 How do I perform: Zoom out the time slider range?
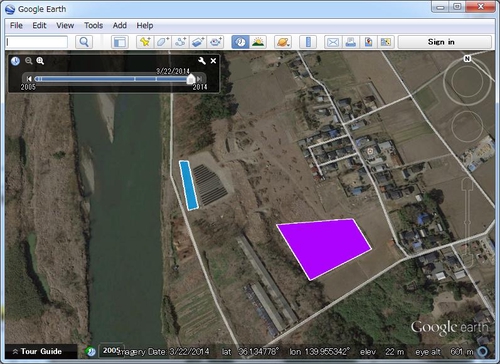pos(29,61)
